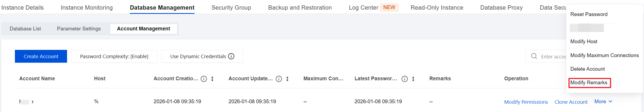
Task: Open Password Complexity setting button
Action: tap(114, 56)
